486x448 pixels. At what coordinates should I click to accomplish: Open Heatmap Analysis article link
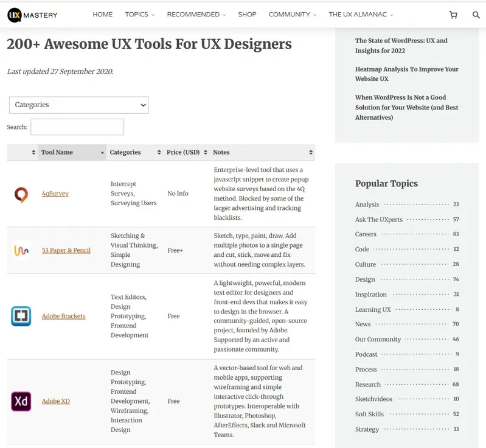407,74
